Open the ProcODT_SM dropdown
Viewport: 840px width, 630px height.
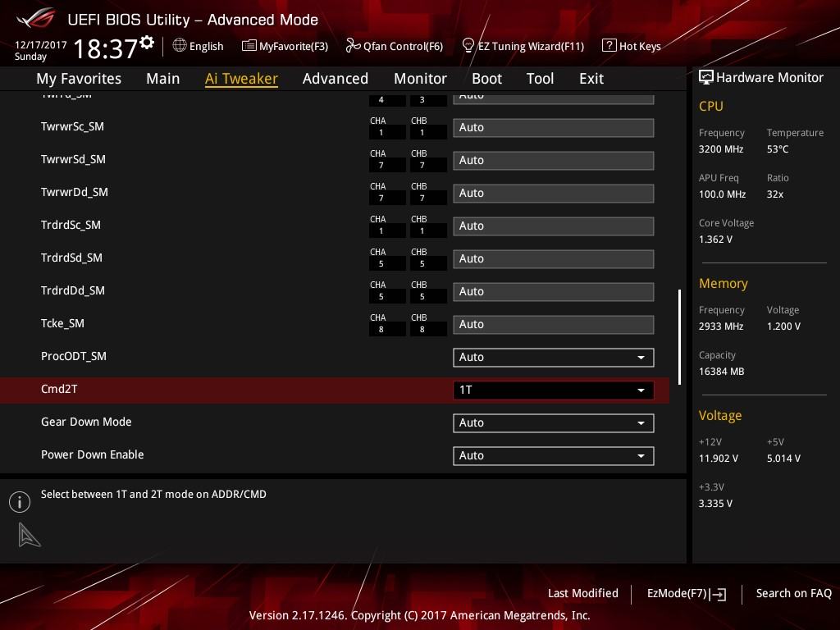pos(554,358)
